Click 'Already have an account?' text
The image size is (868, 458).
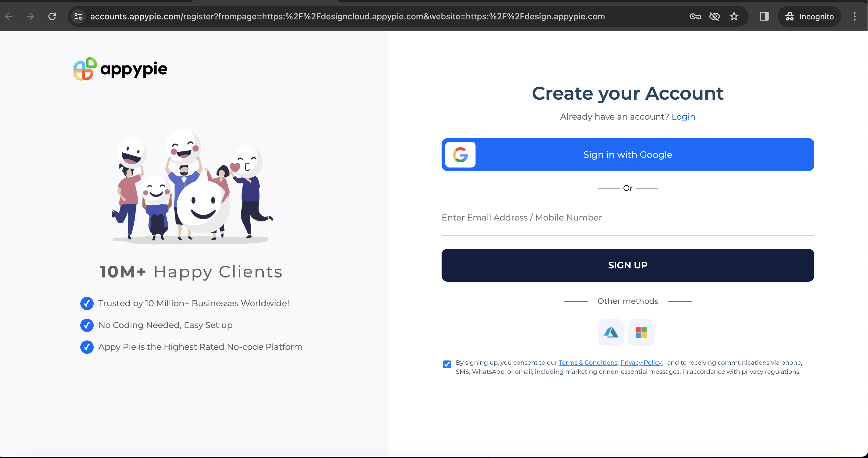(614, 117)
